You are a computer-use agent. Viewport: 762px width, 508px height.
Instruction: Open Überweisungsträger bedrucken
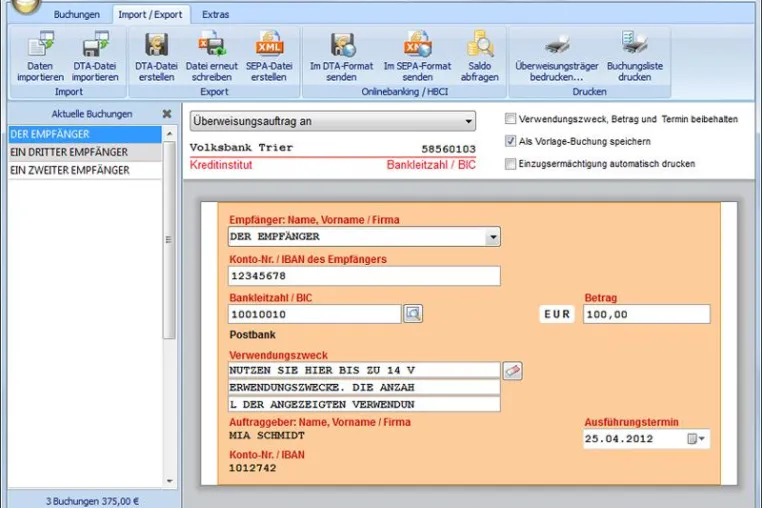556,57
